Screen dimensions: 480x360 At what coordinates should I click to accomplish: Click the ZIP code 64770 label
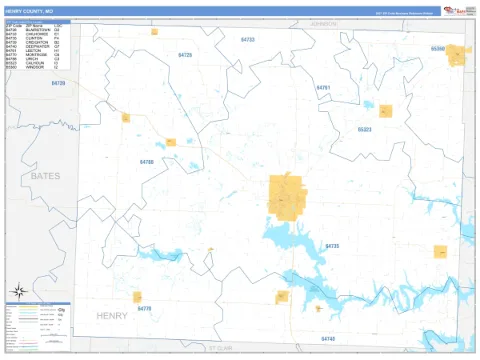144,309
